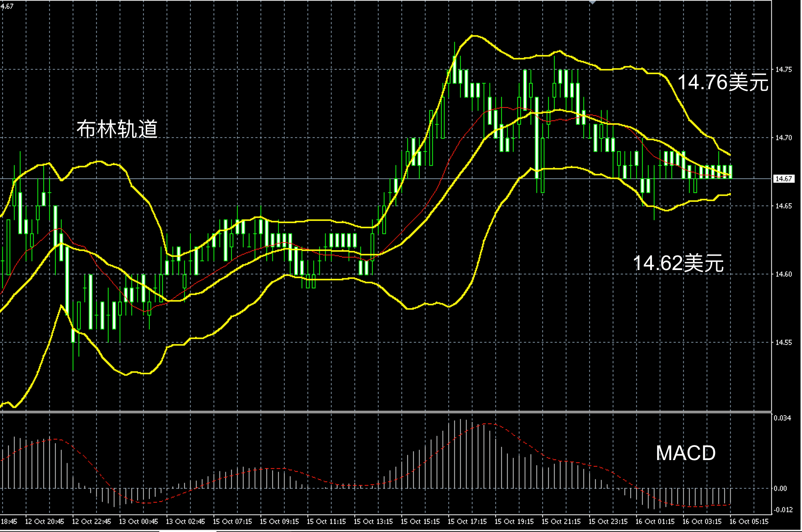Image resolution: width=802 pixels, height=532 pixels.
Task: Click the 16 Oct 03:15 time label
Action: pos(702,521)
